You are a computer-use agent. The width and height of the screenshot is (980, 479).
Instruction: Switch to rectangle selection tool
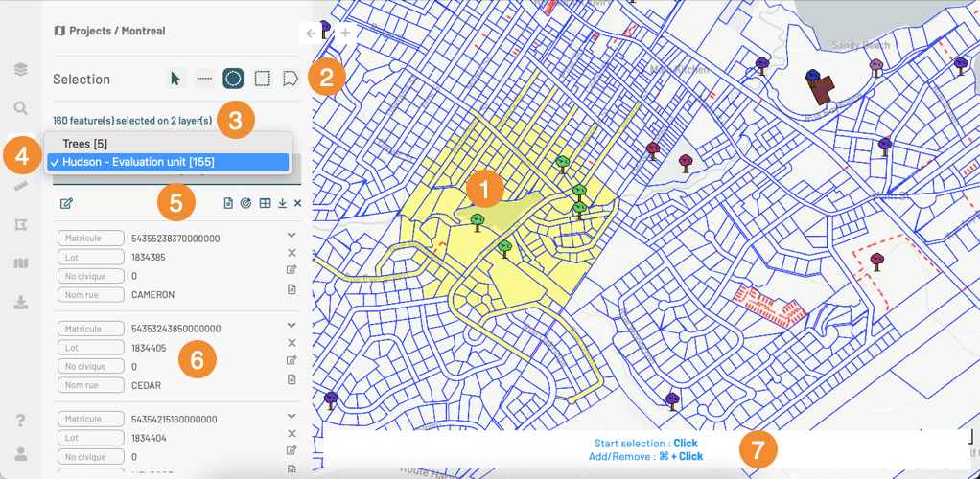(262, 79)
